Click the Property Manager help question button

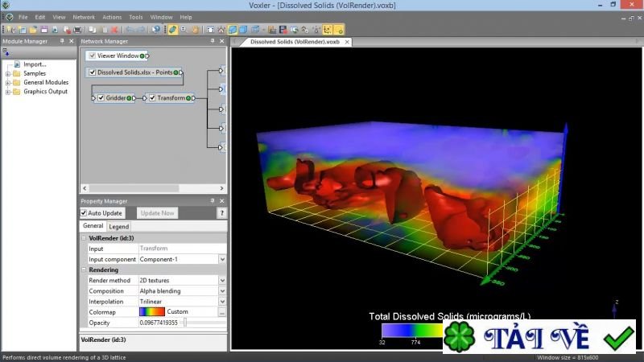tap(222, 213)
